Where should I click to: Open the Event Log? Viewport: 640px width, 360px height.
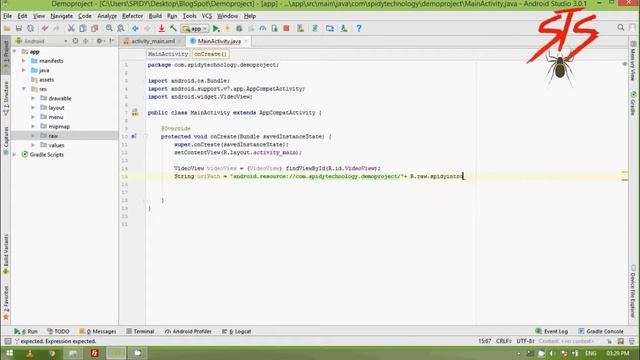(551, 331)
